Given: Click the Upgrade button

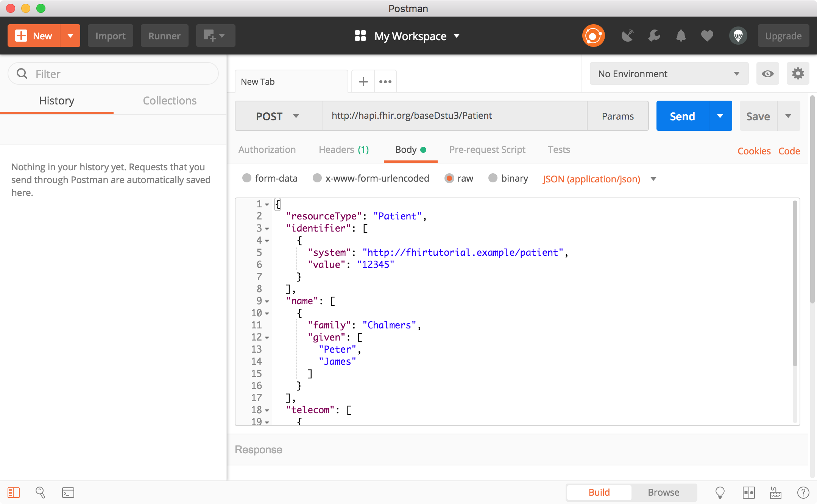Looking at the screenshot, I should coord(783,36).
